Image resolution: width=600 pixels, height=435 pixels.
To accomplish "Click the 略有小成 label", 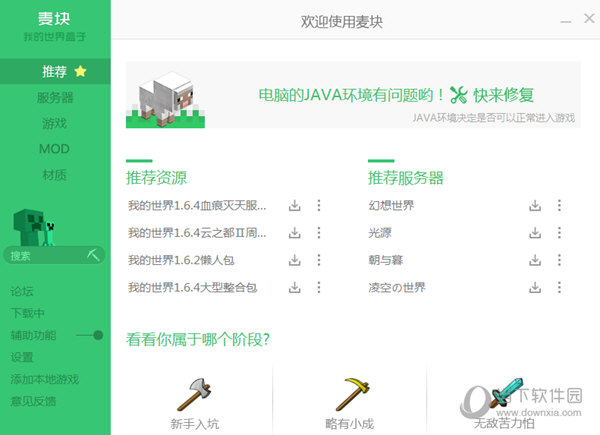I will pyautogui.click(x=349, y=424).
